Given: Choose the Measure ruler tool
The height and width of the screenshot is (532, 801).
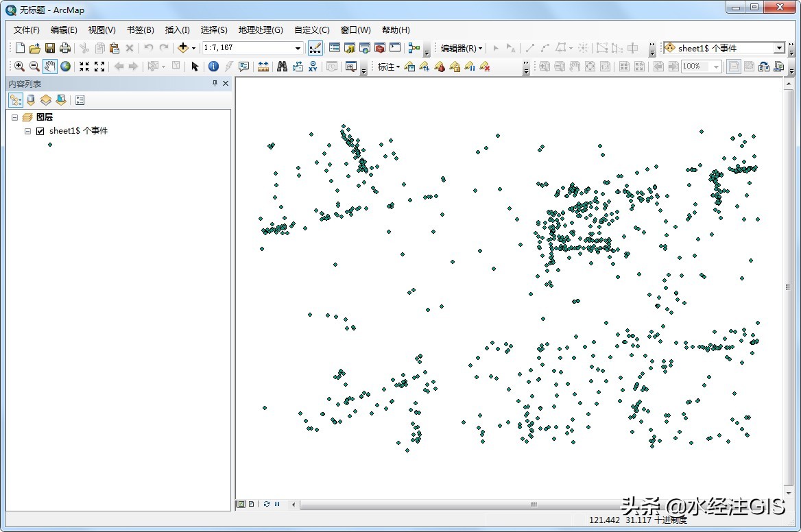Looking at the screenshot, I should coord(263,66).
